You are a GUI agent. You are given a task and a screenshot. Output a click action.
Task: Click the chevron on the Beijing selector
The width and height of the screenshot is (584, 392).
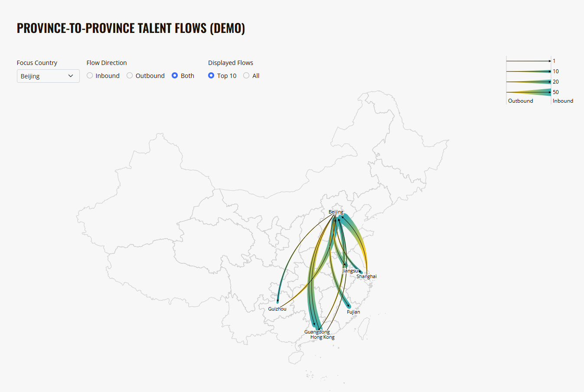(x=72, y=76)
